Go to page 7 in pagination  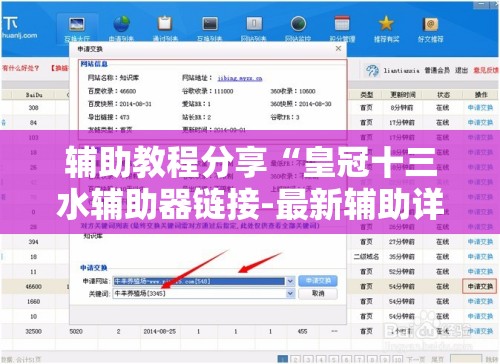pyautogui.click(x=359, y=359)
